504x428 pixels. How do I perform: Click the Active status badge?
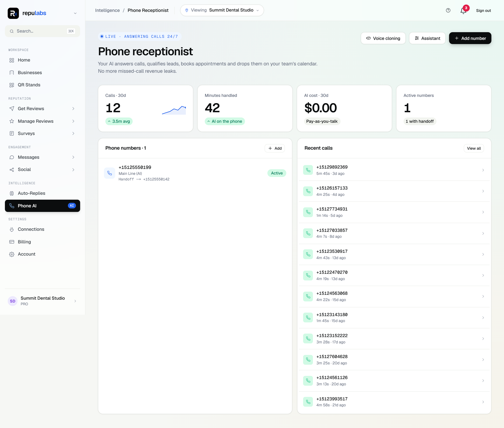click(277, 173)
